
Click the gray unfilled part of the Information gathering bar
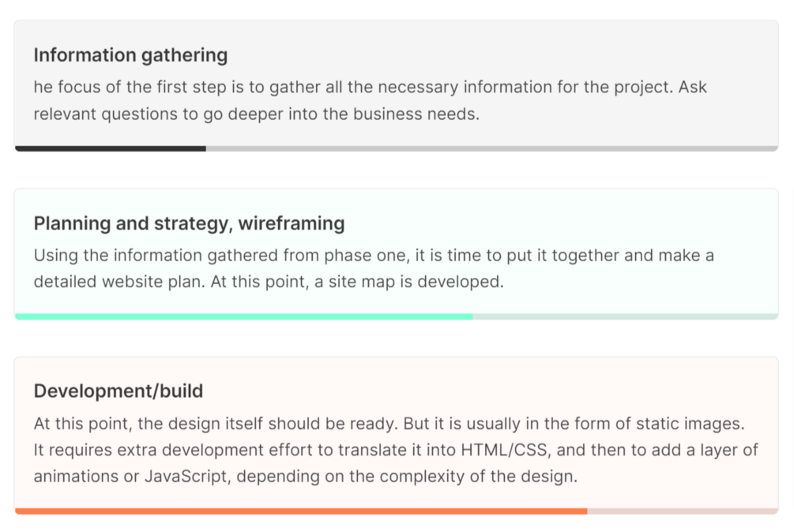click(x=491, y=148)
